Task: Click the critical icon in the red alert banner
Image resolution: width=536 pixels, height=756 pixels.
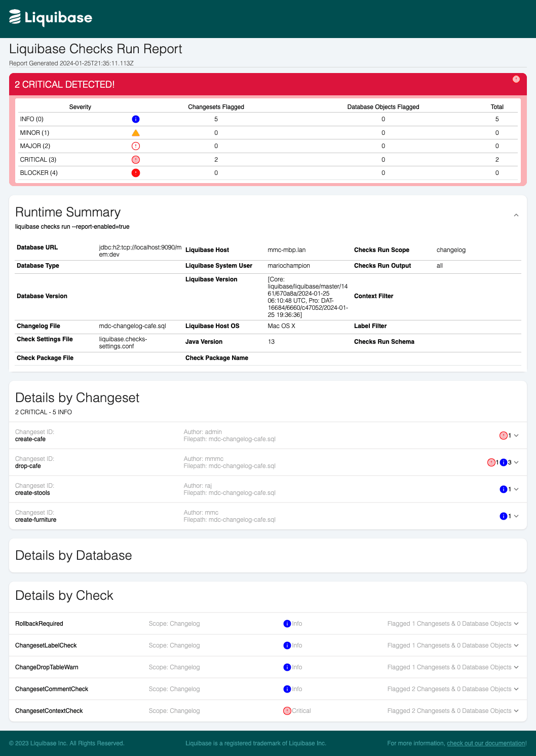Action: [516, 79]
